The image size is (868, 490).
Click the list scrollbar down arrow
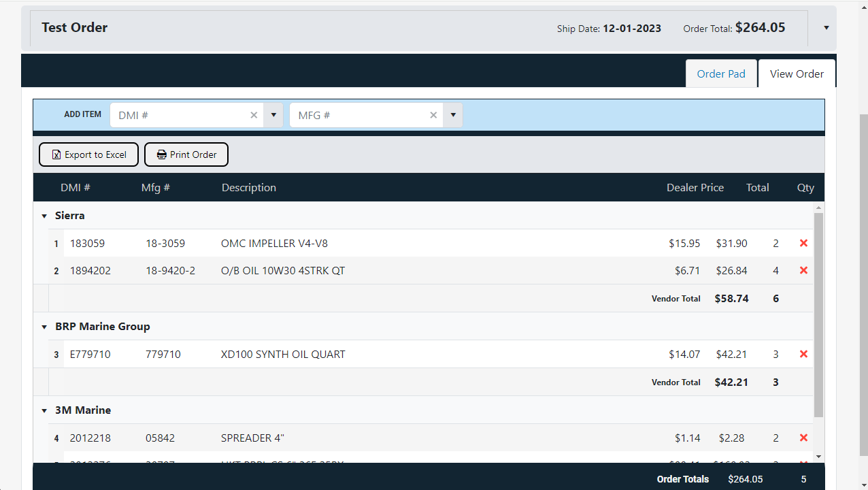point(819,457)
